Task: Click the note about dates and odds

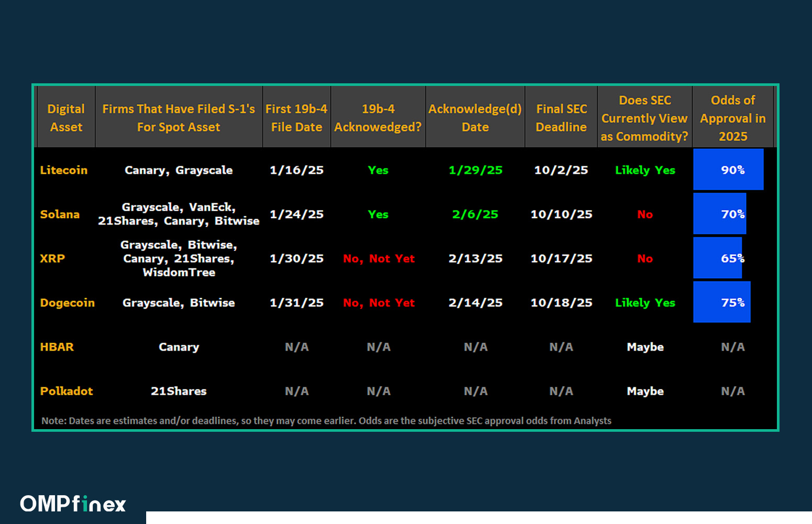Action: (326, 421)
